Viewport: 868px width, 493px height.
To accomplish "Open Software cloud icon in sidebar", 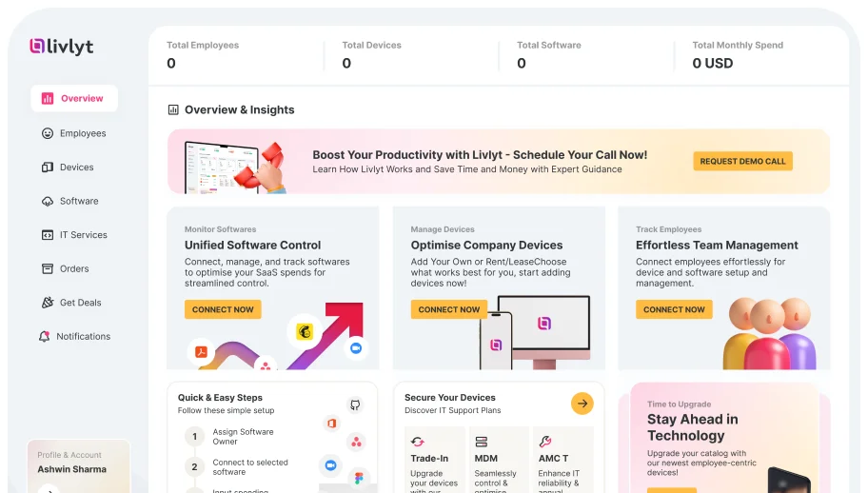I will pos(48,201).
